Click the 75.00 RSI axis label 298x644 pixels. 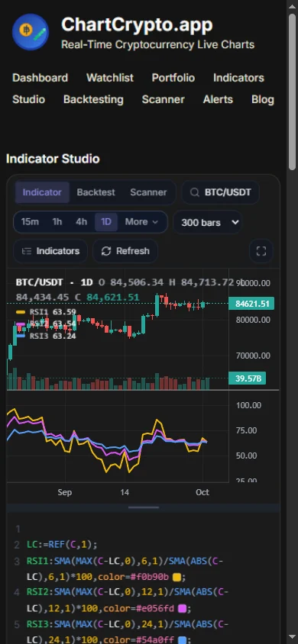[246, 430]
